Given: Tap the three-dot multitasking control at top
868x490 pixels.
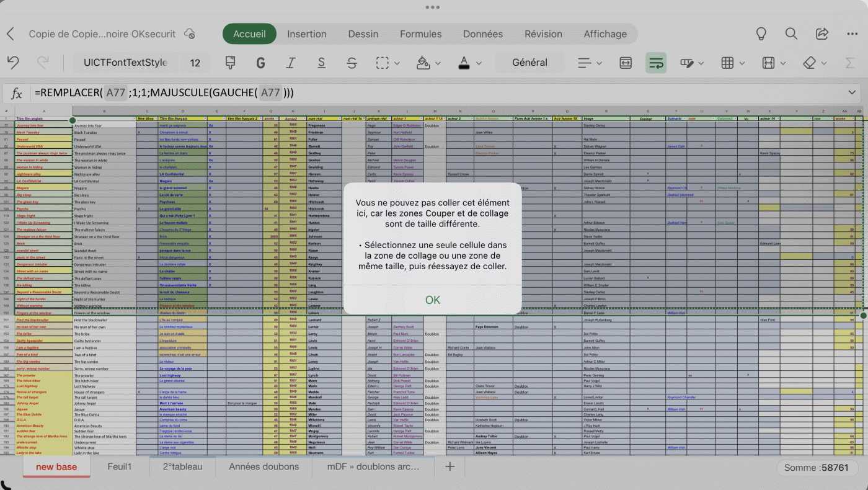Looking at the screenshot, I should tap(433, 7).
